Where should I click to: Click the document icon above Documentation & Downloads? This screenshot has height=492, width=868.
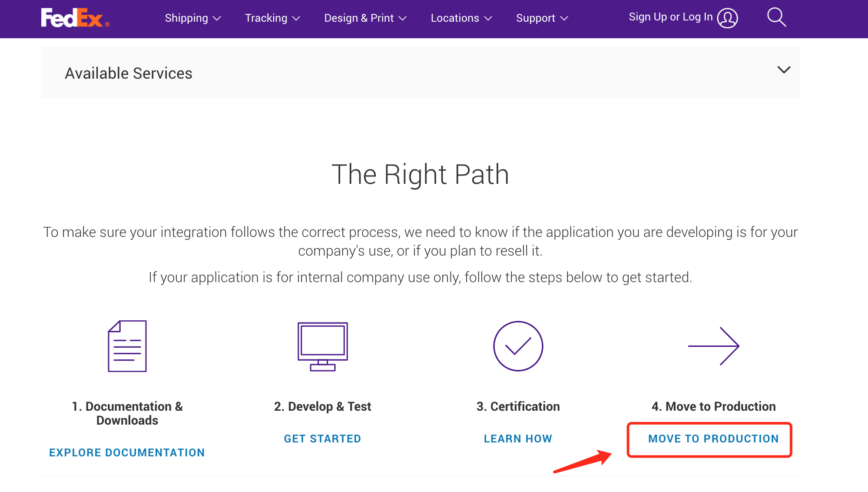coord(127,346)
